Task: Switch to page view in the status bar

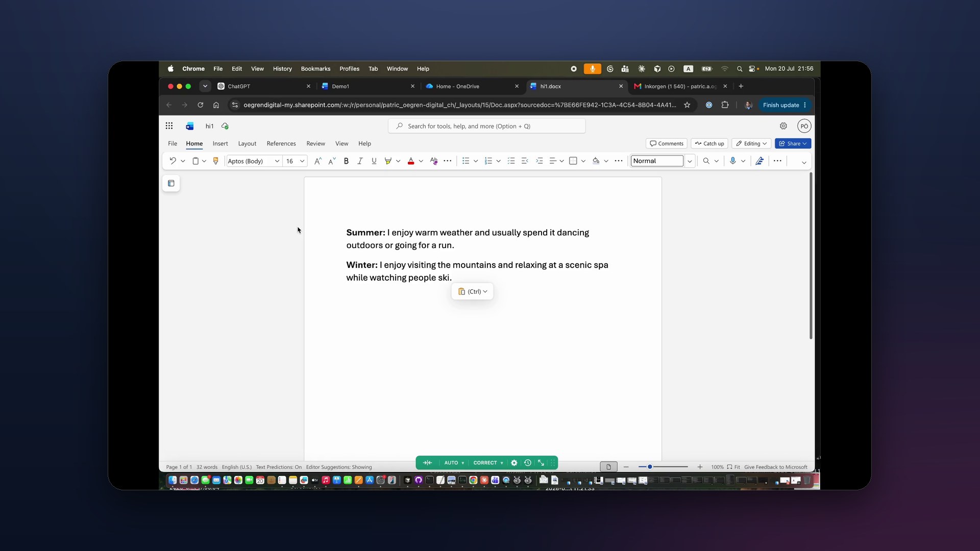Action: pyautogui.click(x=608, y=467)
